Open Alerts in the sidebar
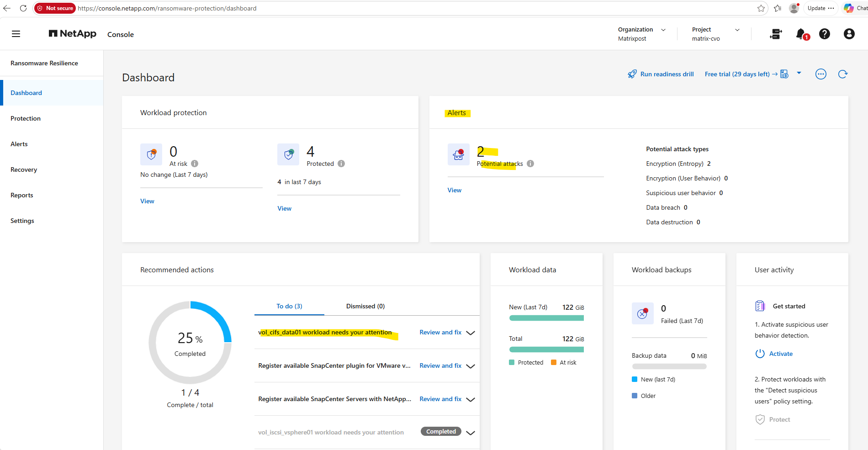 pyautogui.click(x=52, y=144)
